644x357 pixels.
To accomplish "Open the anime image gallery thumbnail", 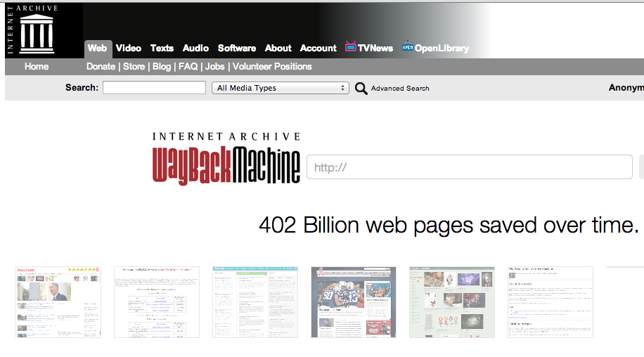I will click(452, 302).
